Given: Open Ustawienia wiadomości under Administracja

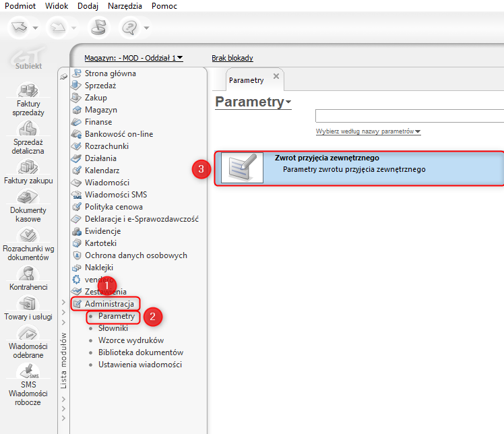Looking at the screenshot, I should [140, 365].
